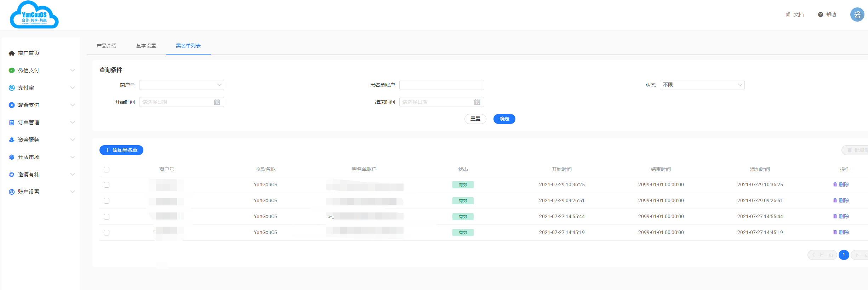
Task: Click the 商户首页 home icon
Action: point(12,53)
